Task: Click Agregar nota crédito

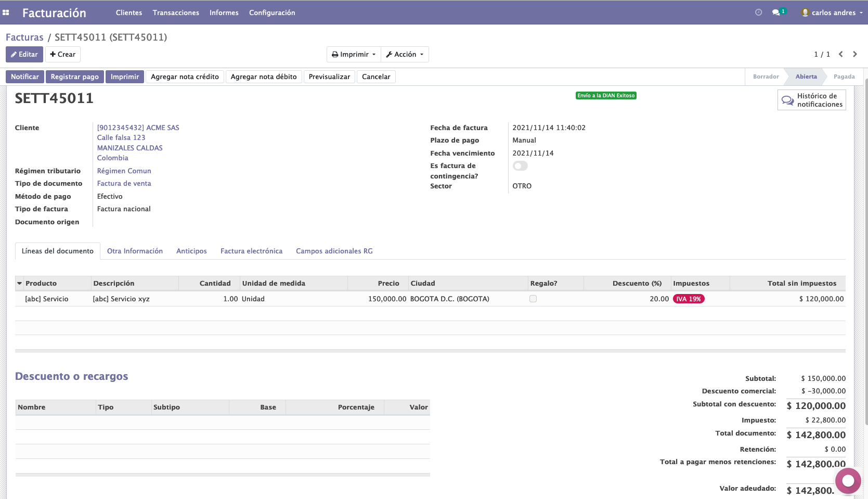Action: click(x=185, y=76)
